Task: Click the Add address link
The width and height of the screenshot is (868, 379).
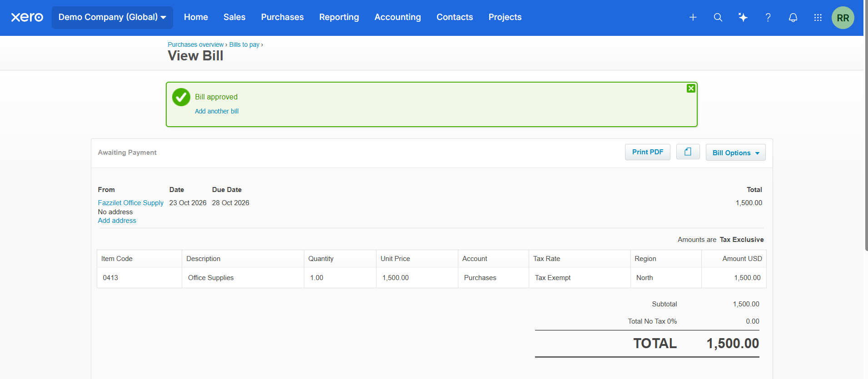Action: [117, 221]
